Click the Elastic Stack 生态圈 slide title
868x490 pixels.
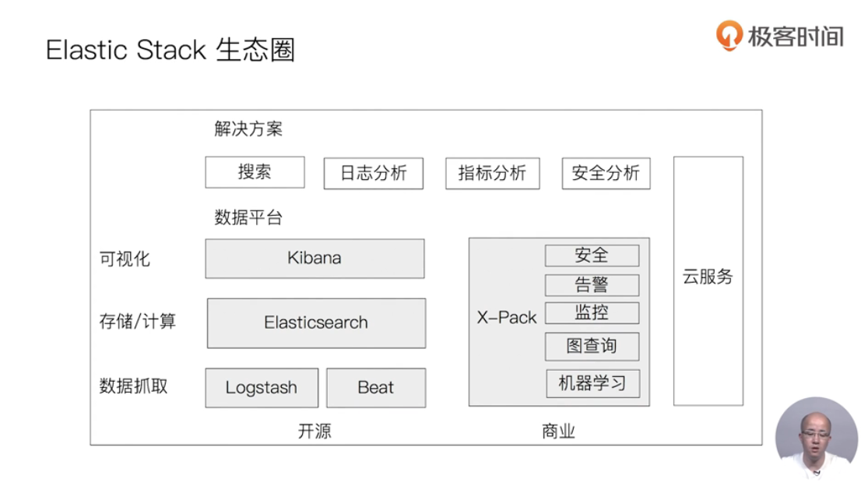point(170,51)
